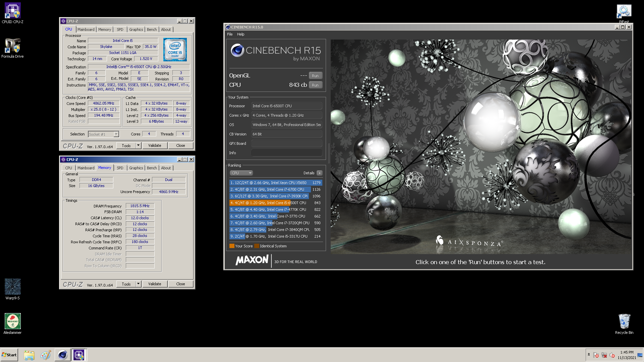This screenshot has width=644, height=362.
Task: Click the orange Your Score color swatch
Action: (x=232, y=246)
